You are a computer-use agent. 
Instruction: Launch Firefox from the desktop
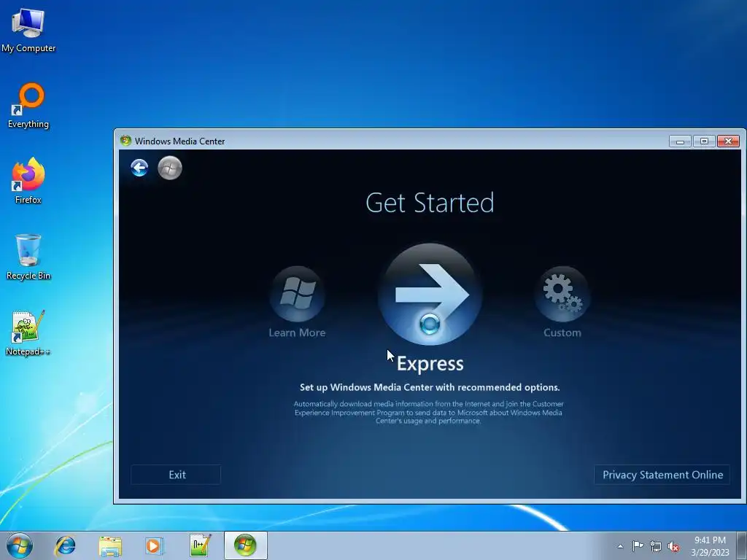[x=28, y=181]
